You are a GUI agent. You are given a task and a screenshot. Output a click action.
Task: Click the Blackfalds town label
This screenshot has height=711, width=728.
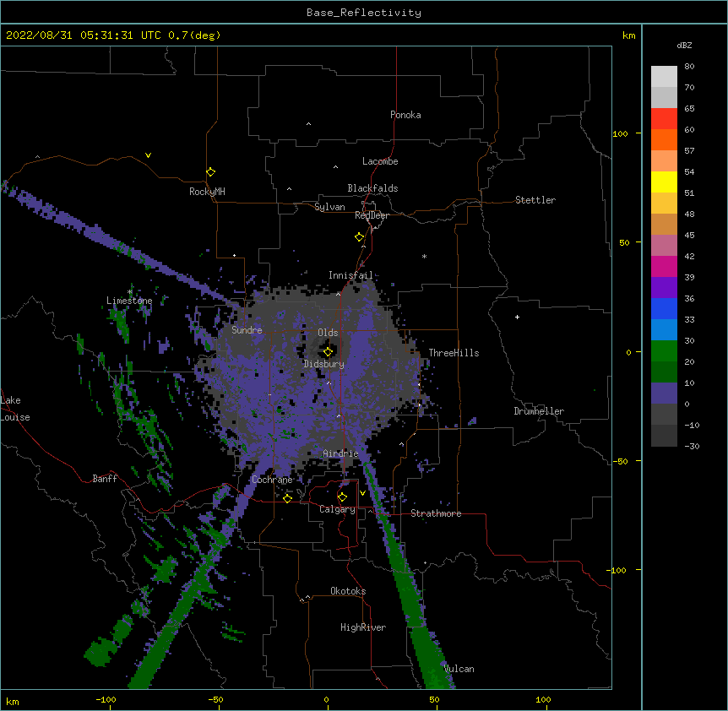click(x=372, y=188)
